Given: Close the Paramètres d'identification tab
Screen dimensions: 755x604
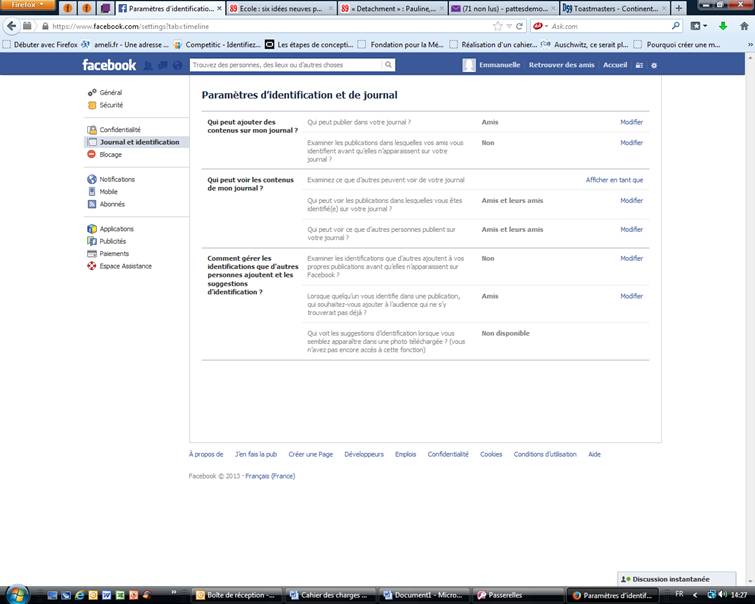Looking at the screenshot, I should click(x=220, y=8).
